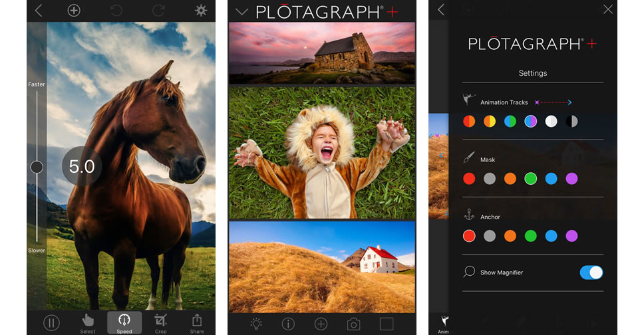The image size is (644, 335).
Task: Tap the undo arrow in the editor top bar
Action: pos(116,10)
